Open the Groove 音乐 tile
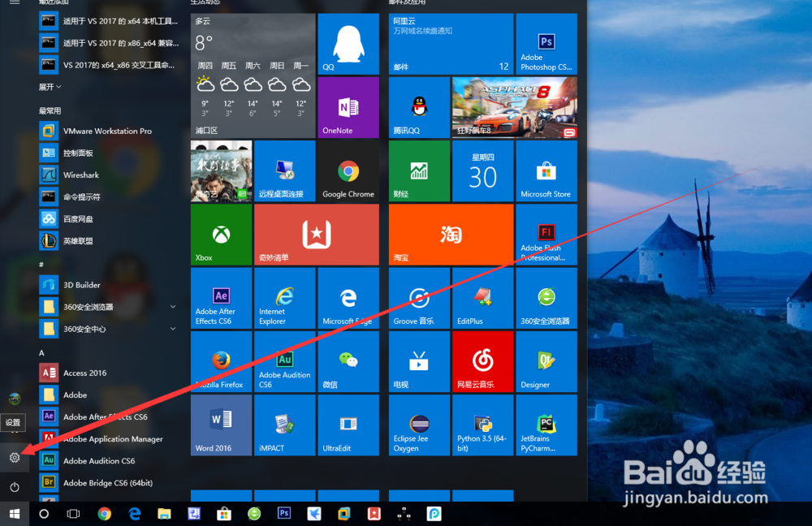This screenshot has height=526, width=812. point(420,298)
